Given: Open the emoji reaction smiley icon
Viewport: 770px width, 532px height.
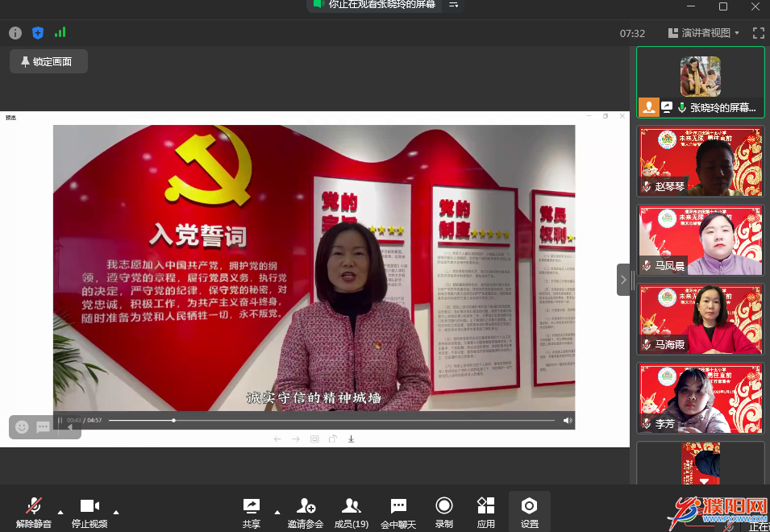Looking at the screenshot, I should pos(22,427).
